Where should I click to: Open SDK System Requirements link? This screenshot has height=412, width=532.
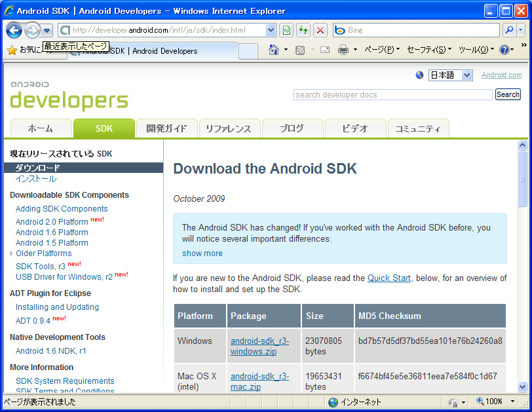(65, 381)
